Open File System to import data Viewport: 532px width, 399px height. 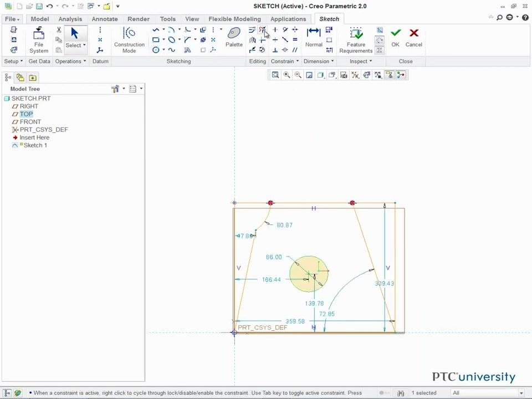(39, 40)
